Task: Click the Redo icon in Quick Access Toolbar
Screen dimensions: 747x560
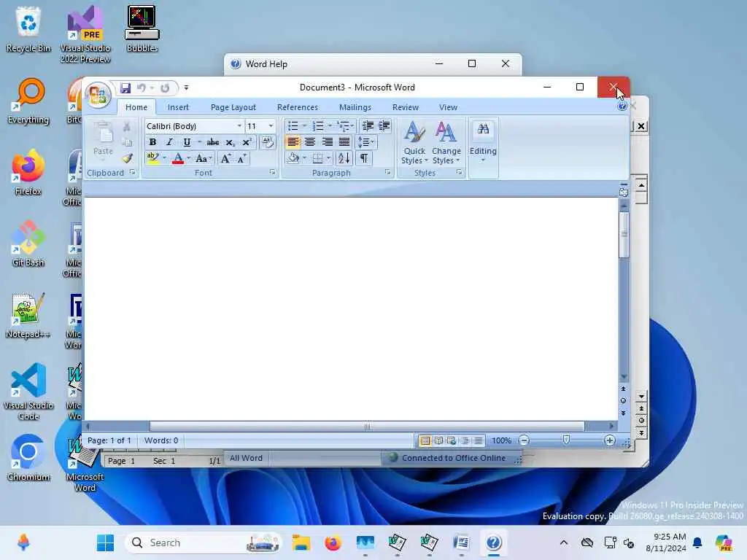Action: 165,88
